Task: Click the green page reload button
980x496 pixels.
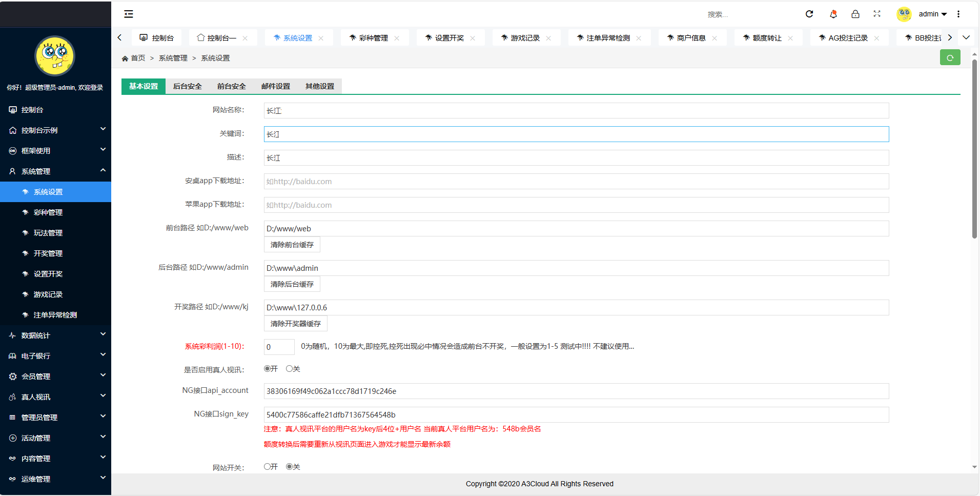Action: 950,58
